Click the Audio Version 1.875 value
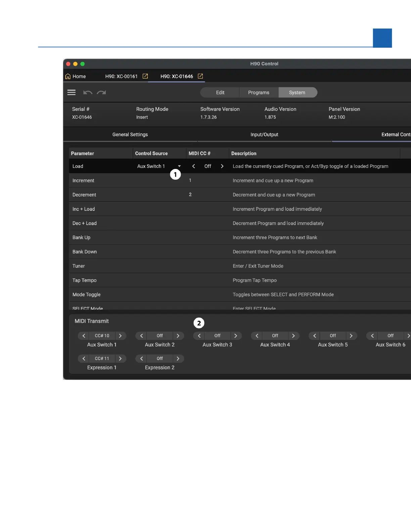 pyautogui.click(x=270, y=117)
